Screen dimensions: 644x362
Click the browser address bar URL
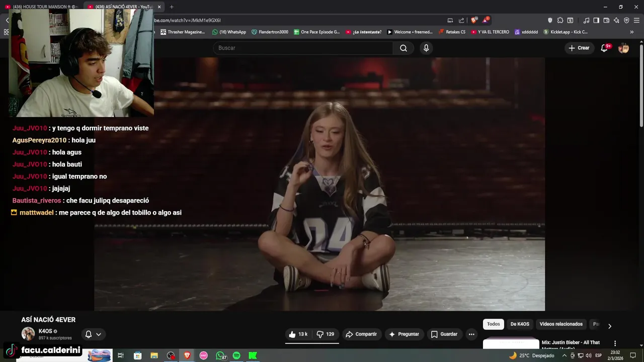tap(187, 20)
